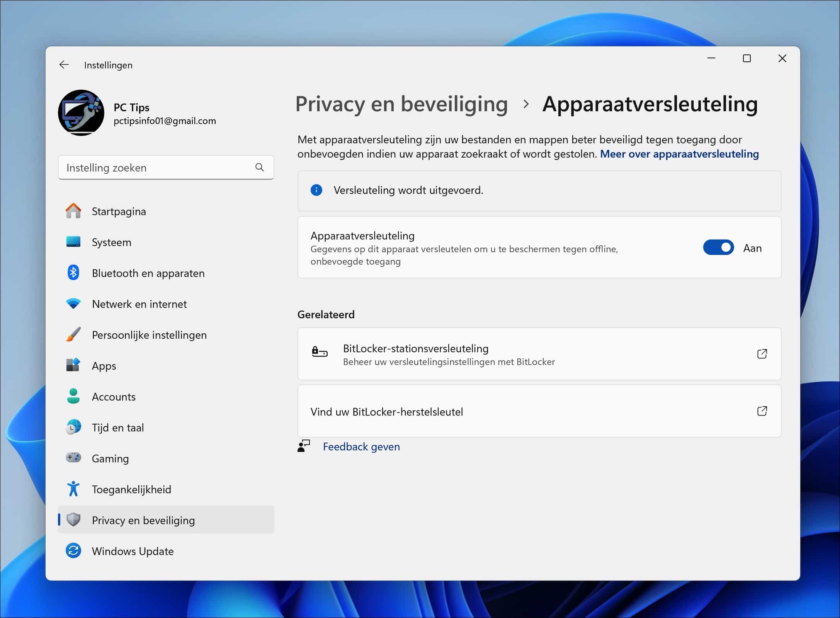Select the Privacy en beveiliging shield icon
840x618 pixels.
coord(73,520)
